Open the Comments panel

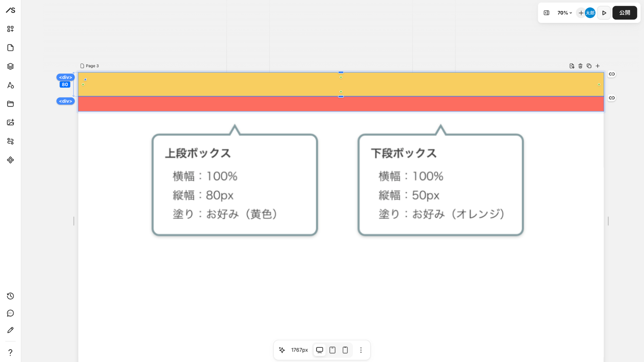10,313
